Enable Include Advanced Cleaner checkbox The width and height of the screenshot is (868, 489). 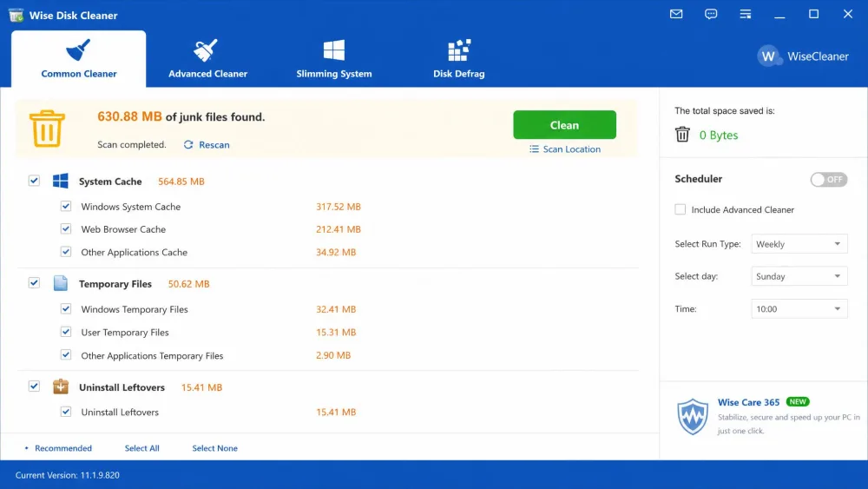pyautogui.click(x=680, y=209)
